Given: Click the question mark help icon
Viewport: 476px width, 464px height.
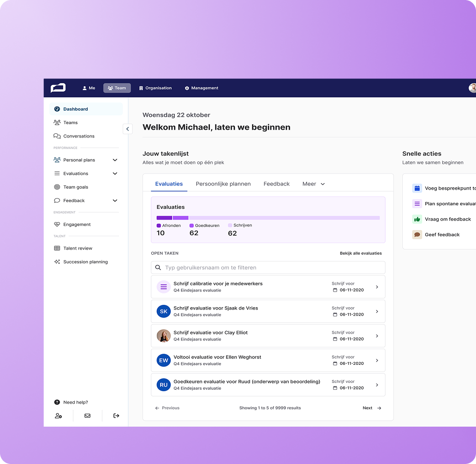Looking at the screenshot, I should point(57,402).
